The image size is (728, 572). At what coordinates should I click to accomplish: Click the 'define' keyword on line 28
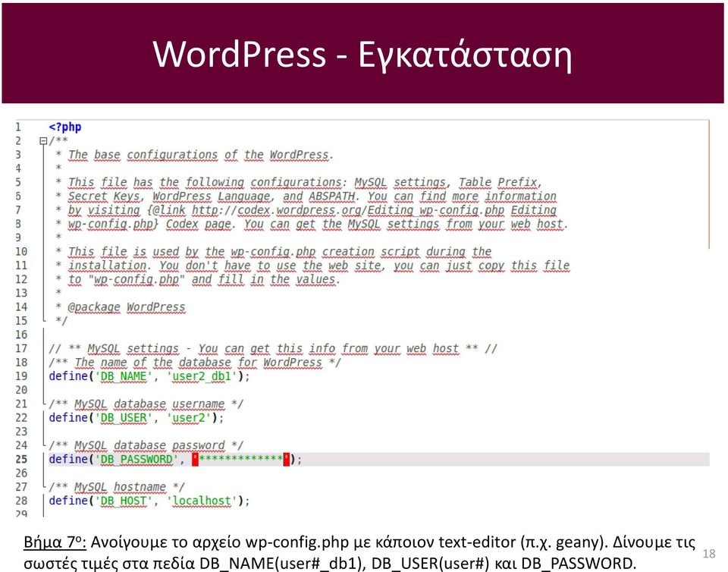(x=68, y=501)
